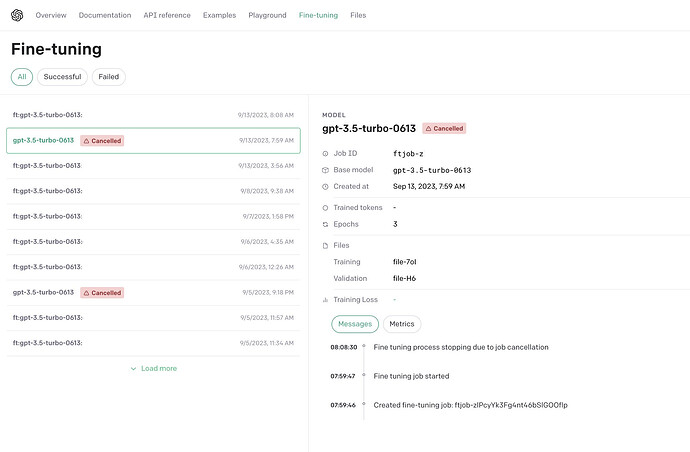The width and height of the screenshot is (690, 452).
Task: Select the Fine-tuning nav tab
Action: pos(318,15)
